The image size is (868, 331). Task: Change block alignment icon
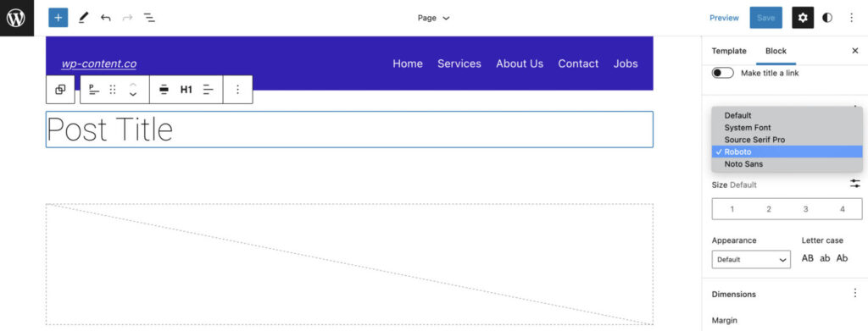pos(164,90)
